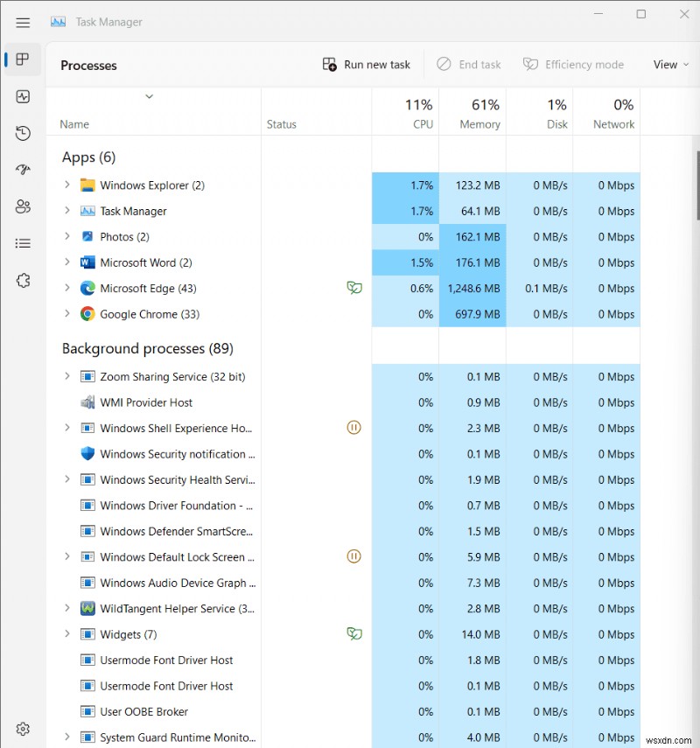Sort by the Disk column header
This screenshot has width=700, height=748.
540,114
